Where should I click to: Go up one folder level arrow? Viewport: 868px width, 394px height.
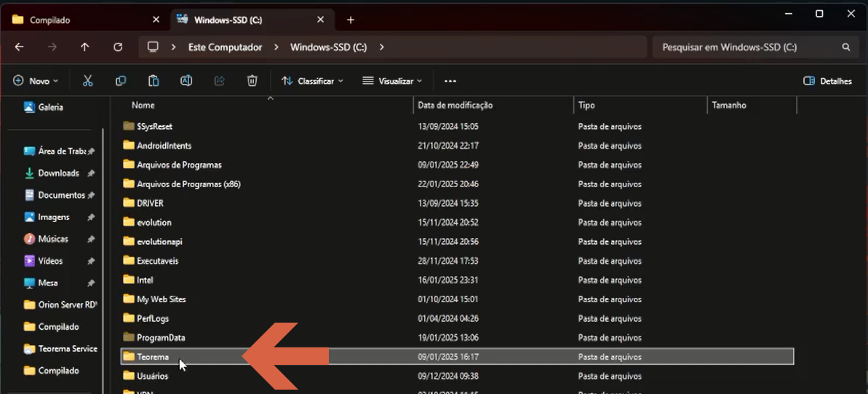[x=84, y=47]
